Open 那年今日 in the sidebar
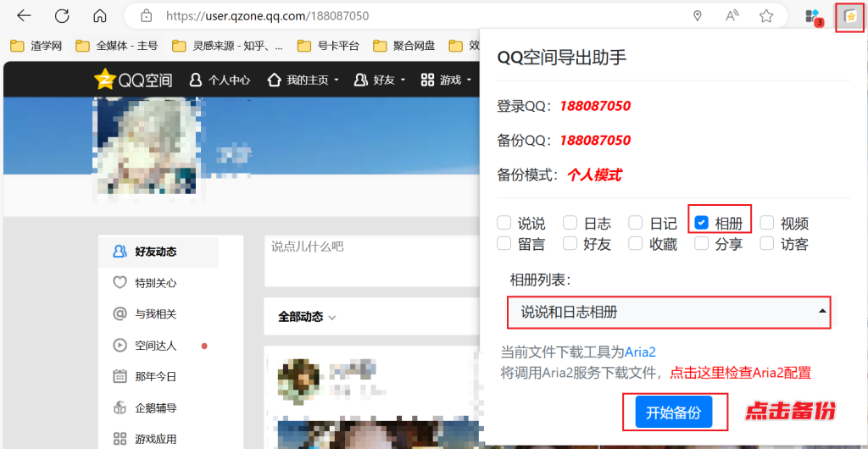 click(x=144, y=377)
